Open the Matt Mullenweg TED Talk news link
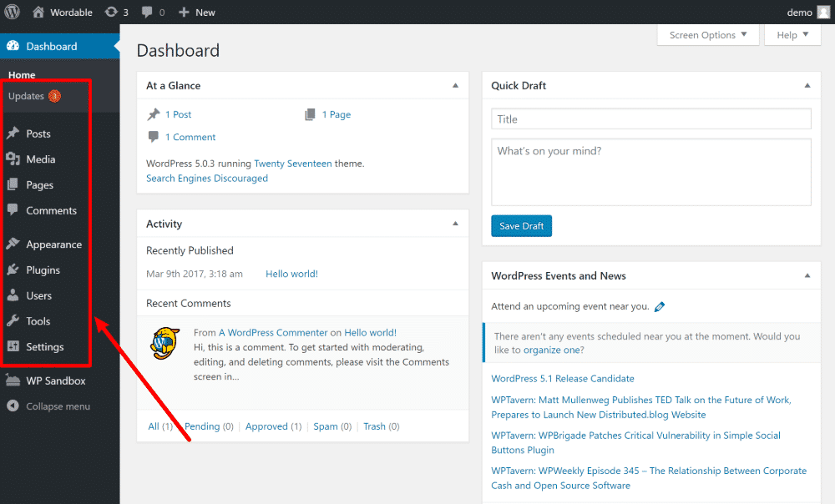The width and height of the screenshot is (835, 504). click(x=641, y=407)
